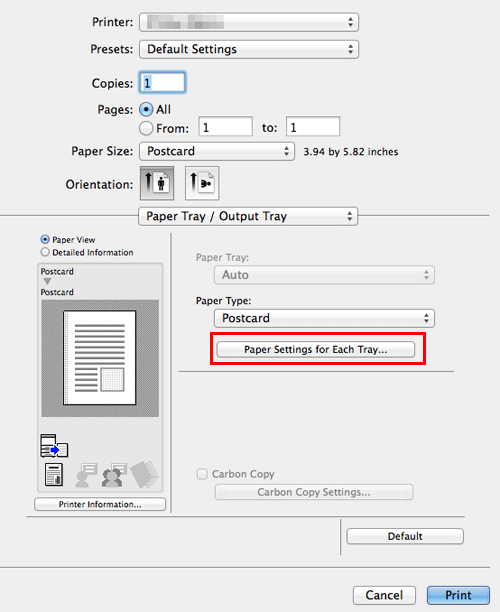Image resolution: width=500 pixels, height=612 pixels.
Task: Choose the Paper View radio option
Action: coord(45,239)
